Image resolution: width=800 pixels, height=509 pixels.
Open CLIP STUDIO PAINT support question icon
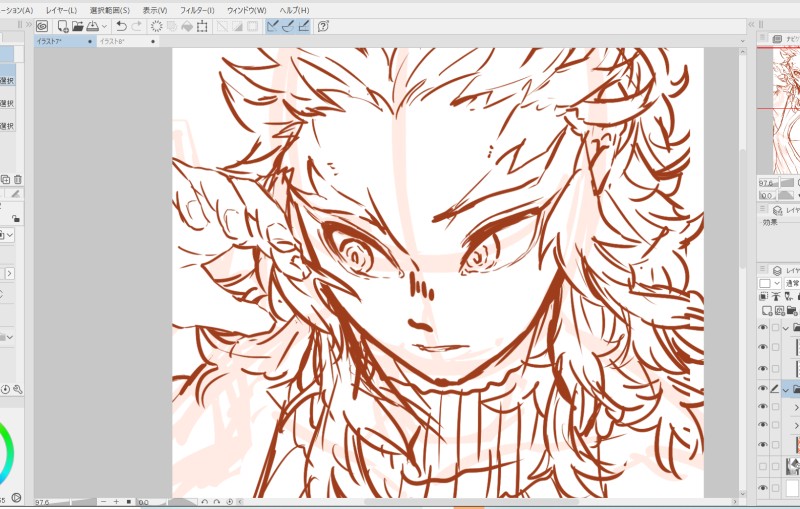click(x=323, y=26)
